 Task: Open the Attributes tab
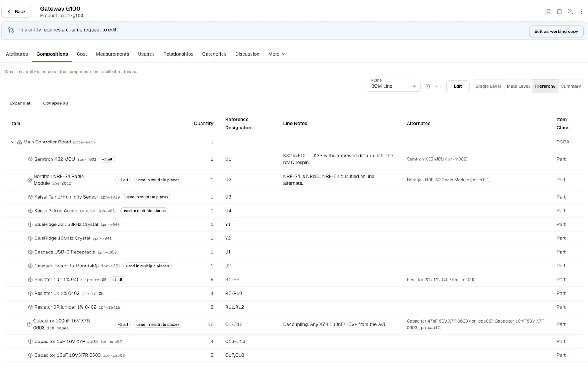17,54
